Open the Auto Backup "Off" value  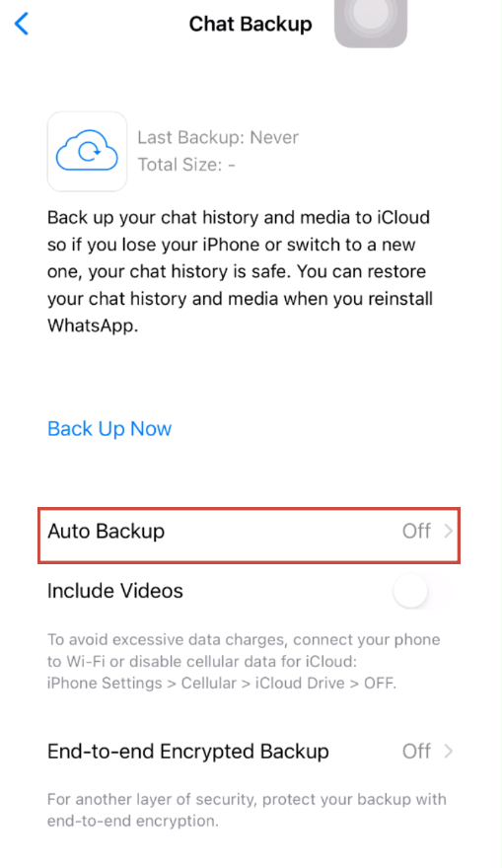(416, 532)
